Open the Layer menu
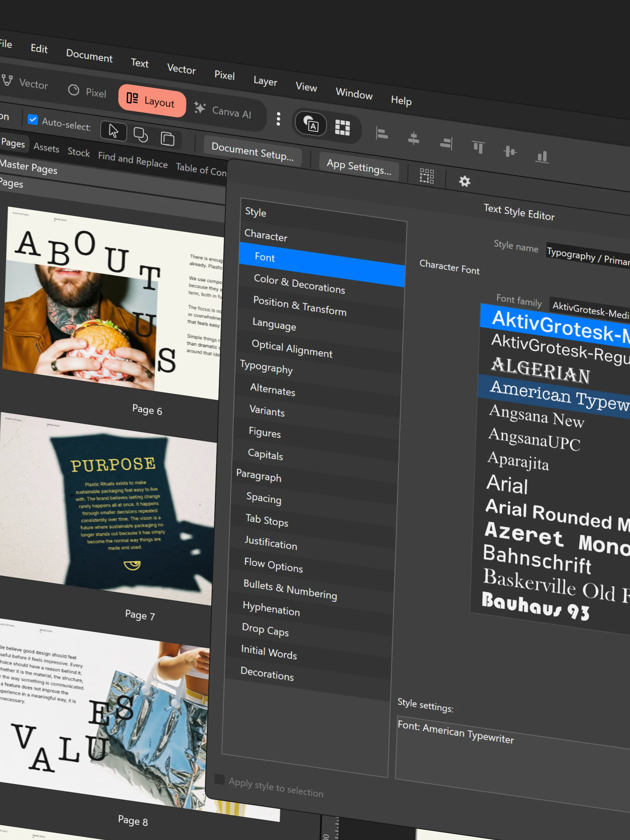The height and width of the screenshot is (840, 630). [265, 81]
